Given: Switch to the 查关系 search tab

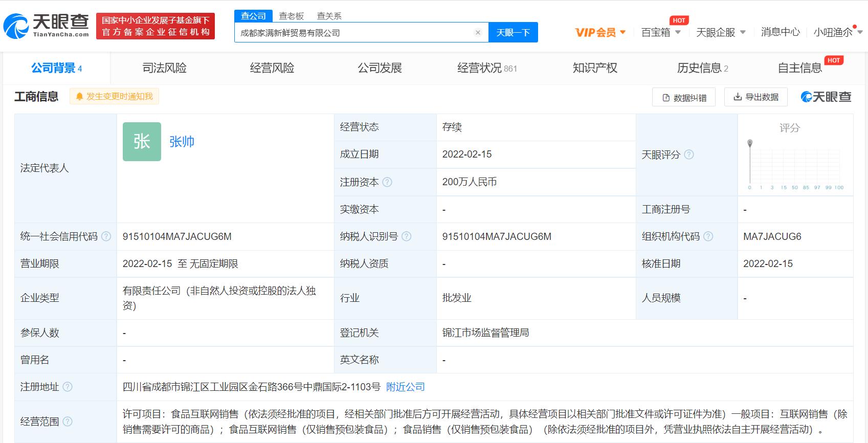Looking at the screenshot, I should click(x=329, y=16).
